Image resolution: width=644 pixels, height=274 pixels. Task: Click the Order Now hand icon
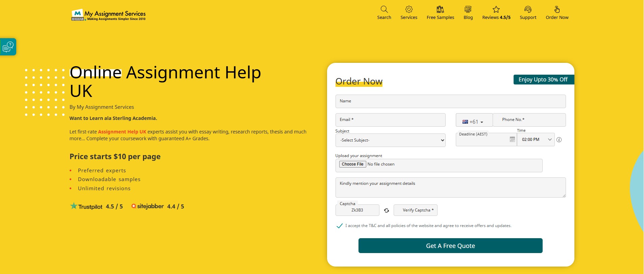tap(557, 9)
